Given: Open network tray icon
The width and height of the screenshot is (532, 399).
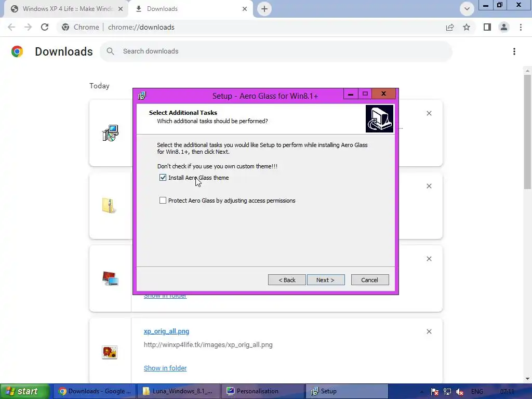Looking at the screenshot, I should tap(447, 392).
